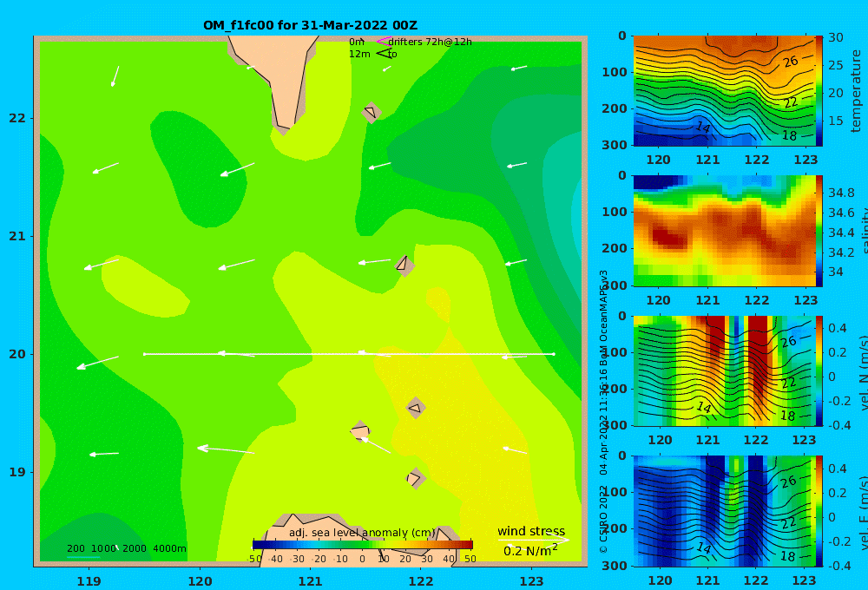868x590 pixels.
Task: Click the CSIRO BoM OceanMAPS copyright text
Action: click(x=603, y=411)
